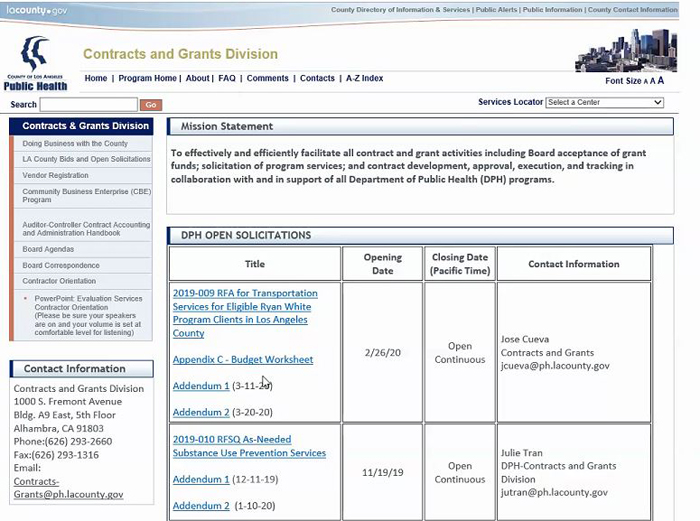Image resolution: width=700 pixels, height=521 pixels.
Task: Click the Go search button
Action: (151, 105)
